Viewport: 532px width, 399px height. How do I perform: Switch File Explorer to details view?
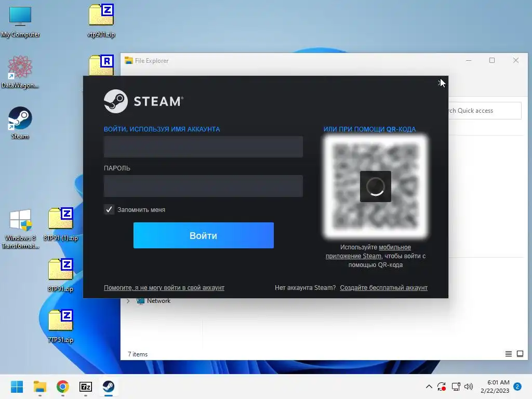click(x=508, y=354)
